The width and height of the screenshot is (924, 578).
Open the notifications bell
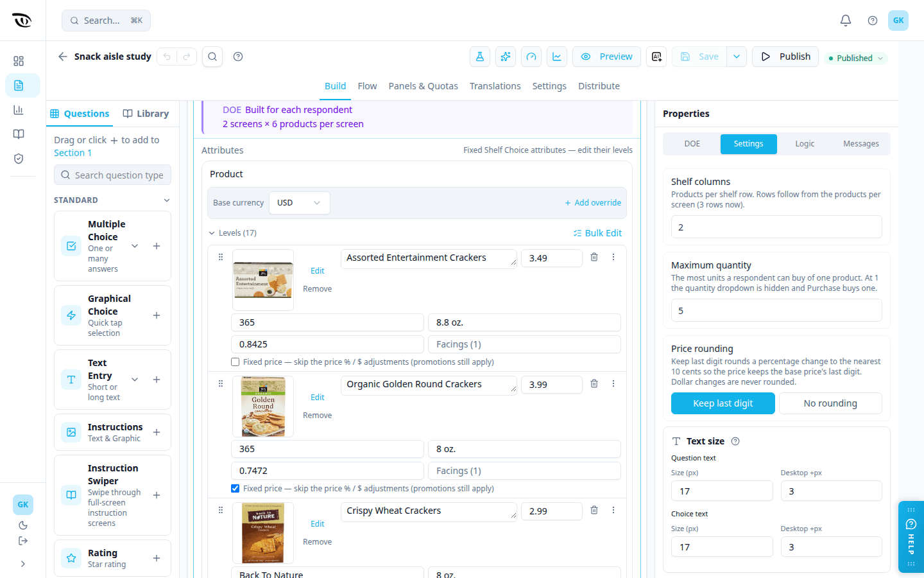846,21
